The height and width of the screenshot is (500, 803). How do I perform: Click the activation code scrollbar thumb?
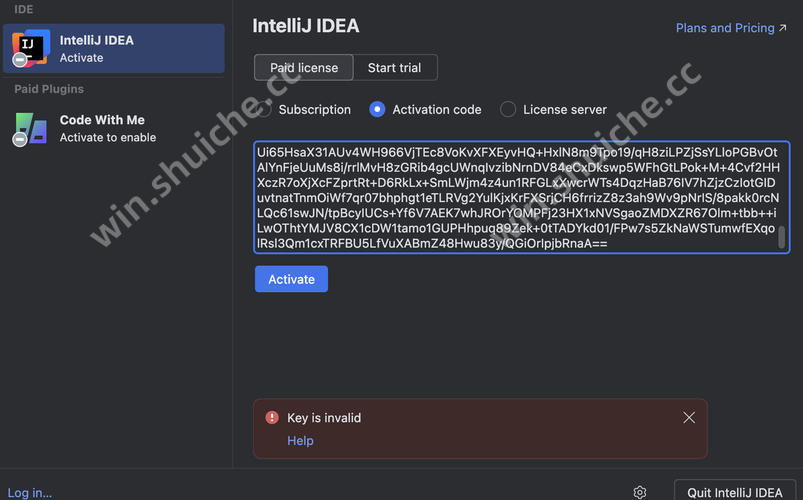tap(781, 237)
